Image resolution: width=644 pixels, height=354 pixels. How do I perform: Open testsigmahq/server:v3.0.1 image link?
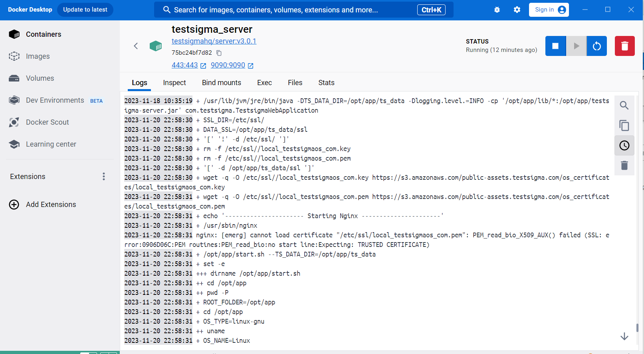(x=214, y=41)
